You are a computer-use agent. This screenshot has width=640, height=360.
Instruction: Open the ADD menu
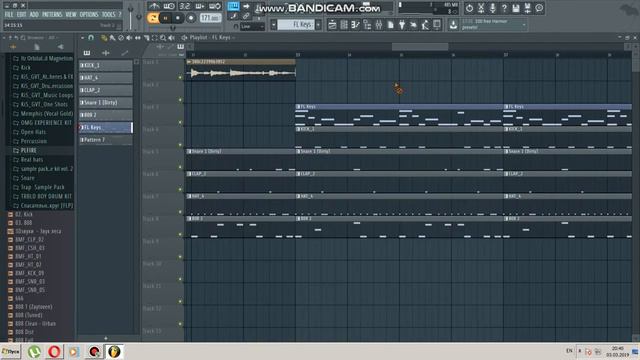tap(34, 14)
